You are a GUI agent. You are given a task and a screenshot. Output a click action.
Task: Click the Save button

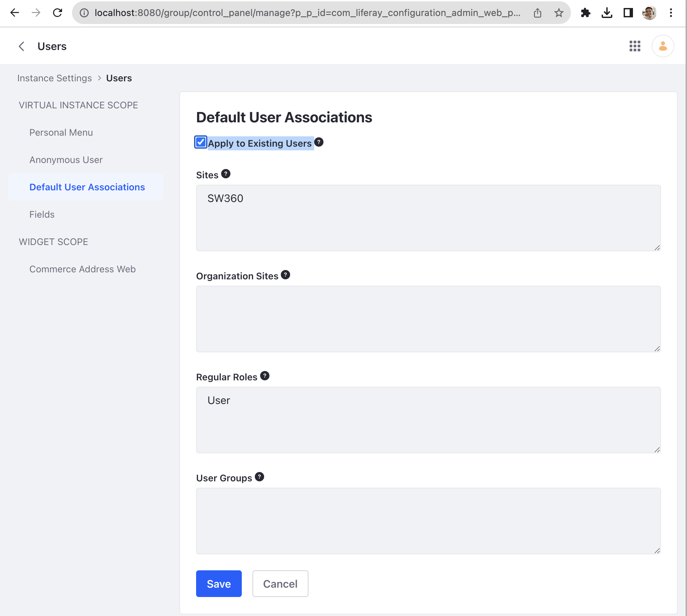[218, 584]
